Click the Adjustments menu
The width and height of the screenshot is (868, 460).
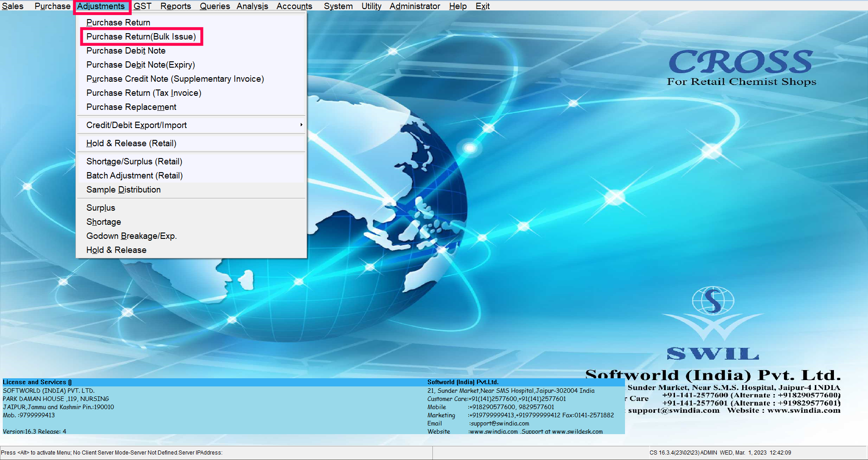pyautogui.click(x=101, y=6)
